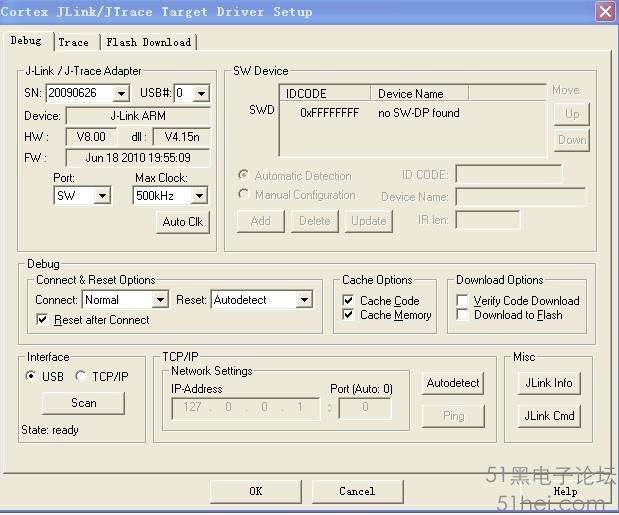Open JLink Info

click(549, 383)
